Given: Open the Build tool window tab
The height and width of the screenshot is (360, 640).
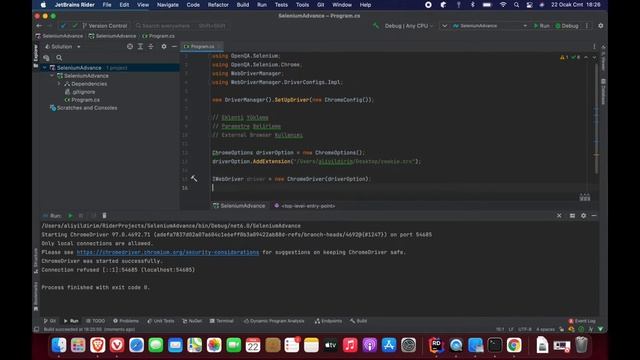Looking at the screenshot, I should click(x=359, y=321).
